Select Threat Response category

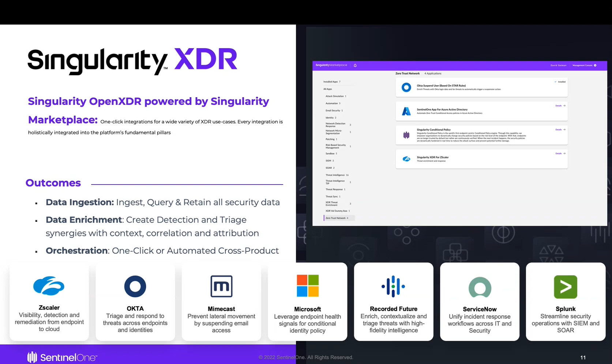[x=335, y=189]
